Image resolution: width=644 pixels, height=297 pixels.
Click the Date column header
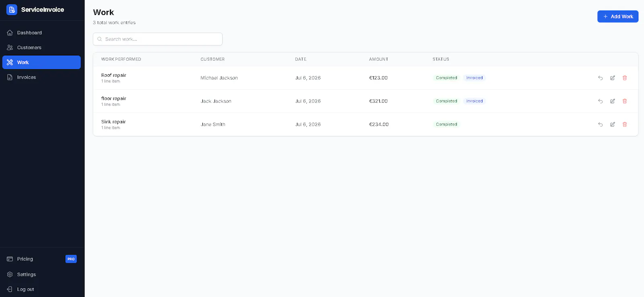click(301, 59)
